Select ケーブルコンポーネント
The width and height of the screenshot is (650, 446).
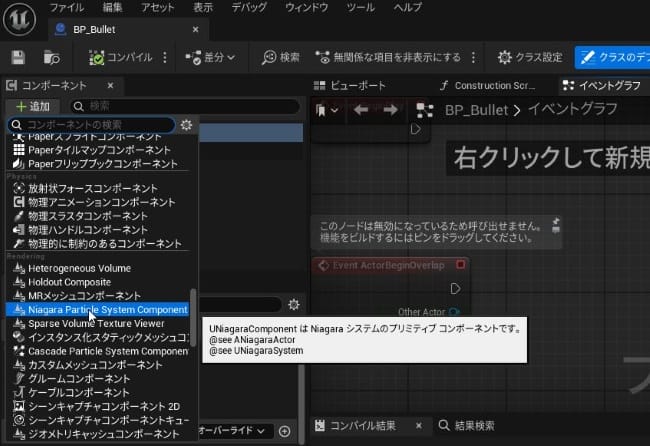pos(98,392)
